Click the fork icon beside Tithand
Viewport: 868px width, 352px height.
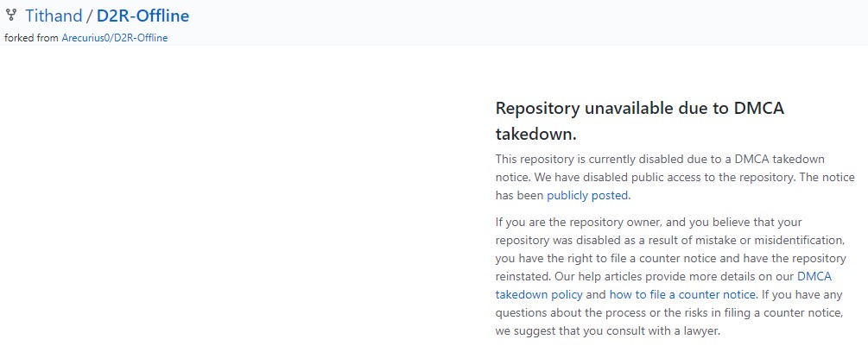(10, 15)
